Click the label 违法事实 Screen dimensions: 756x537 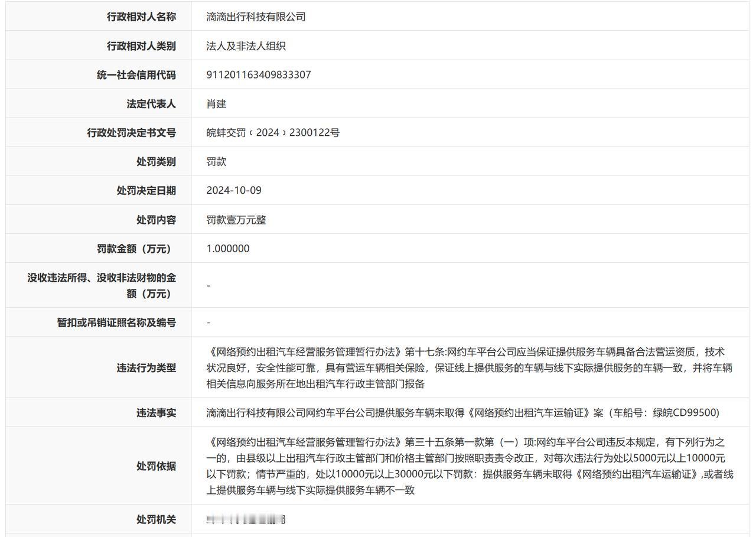coord(156,413)
